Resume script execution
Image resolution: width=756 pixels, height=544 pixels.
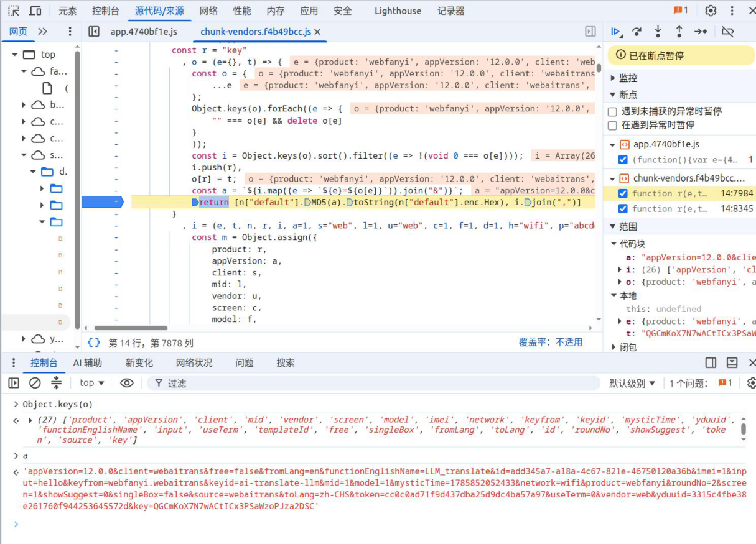click(x=616, y=32)
